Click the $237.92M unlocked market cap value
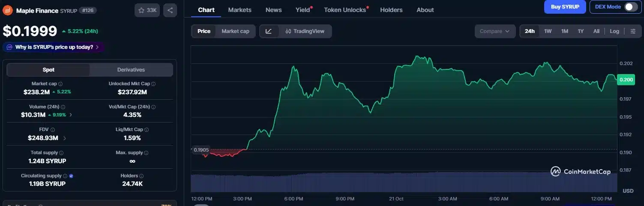The height and width of the screenshot is (206, 644). point(132,92)
